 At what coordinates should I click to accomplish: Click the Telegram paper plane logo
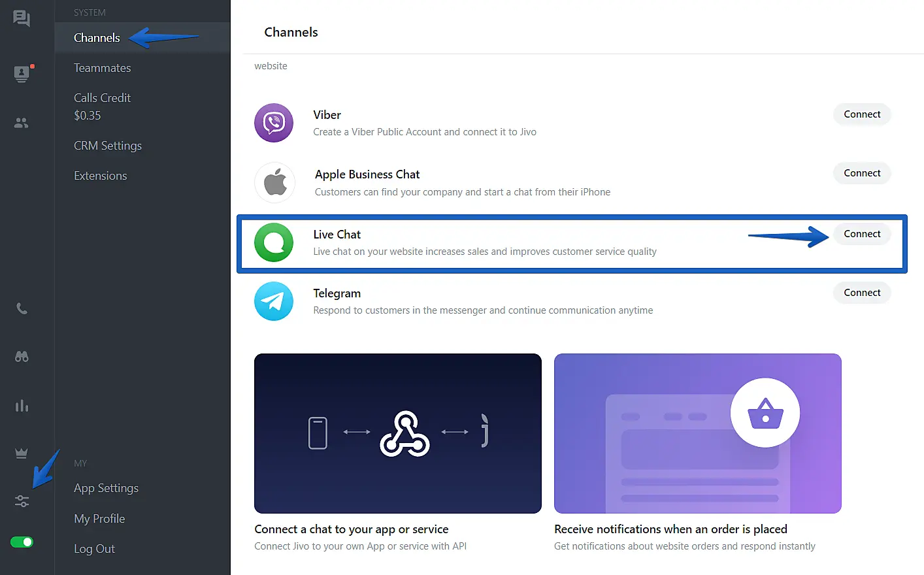pos(274,301)
